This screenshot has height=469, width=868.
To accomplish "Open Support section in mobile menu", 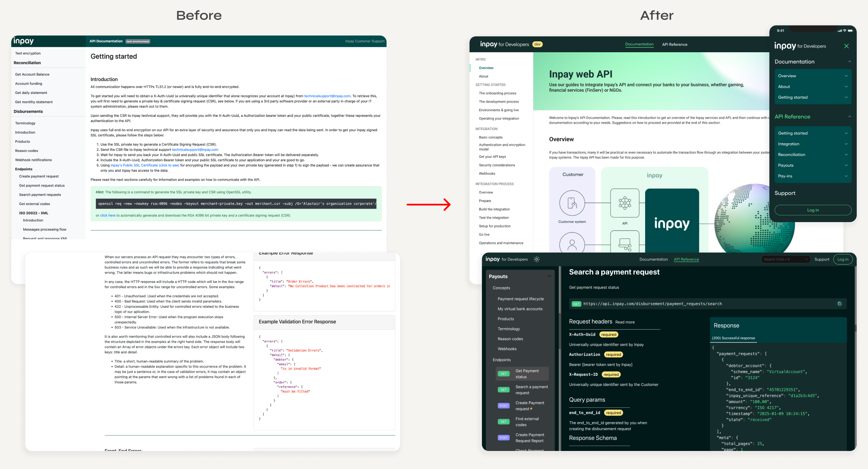I will point(785,193).
